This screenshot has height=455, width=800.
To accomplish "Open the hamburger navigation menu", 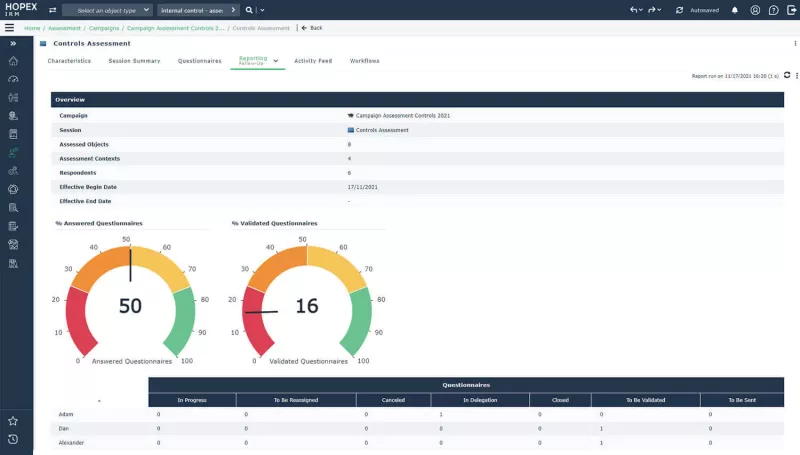I will click(9, 28).
